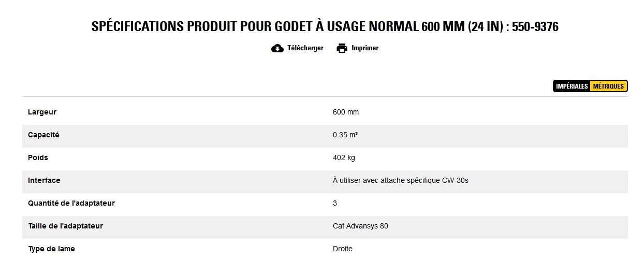The width and height of the screenshot is (644, 259).
Task: Switch units to Impériales
Action: point(572,86)
